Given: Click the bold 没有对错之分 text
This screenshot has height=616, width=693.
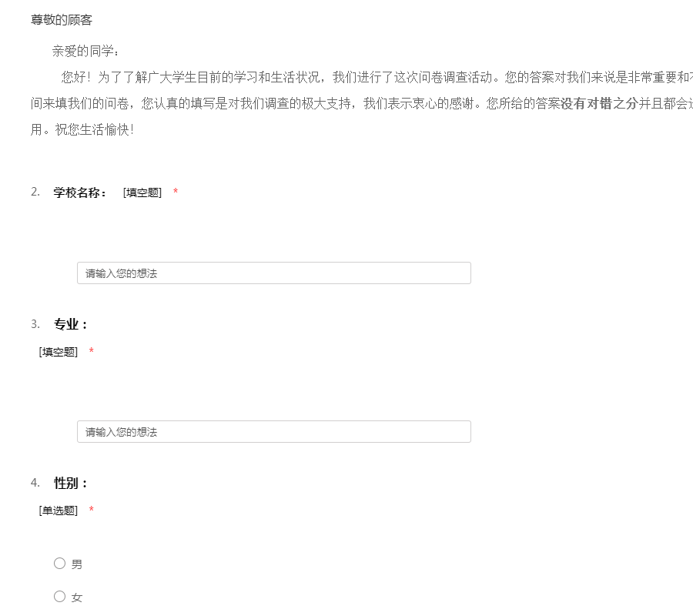Looking at the screenshot, I should (599, 103).
